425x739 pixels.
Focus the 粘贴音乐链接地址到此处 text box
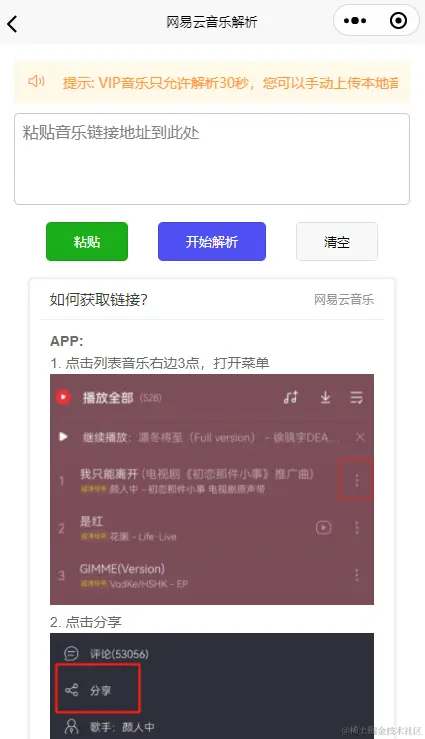[212, 159]
